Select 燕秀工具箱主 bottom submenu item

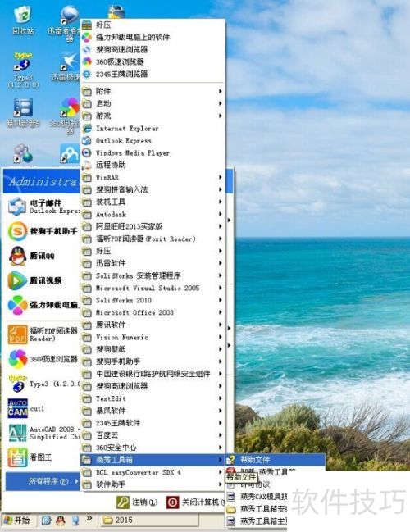coord(256,521)
